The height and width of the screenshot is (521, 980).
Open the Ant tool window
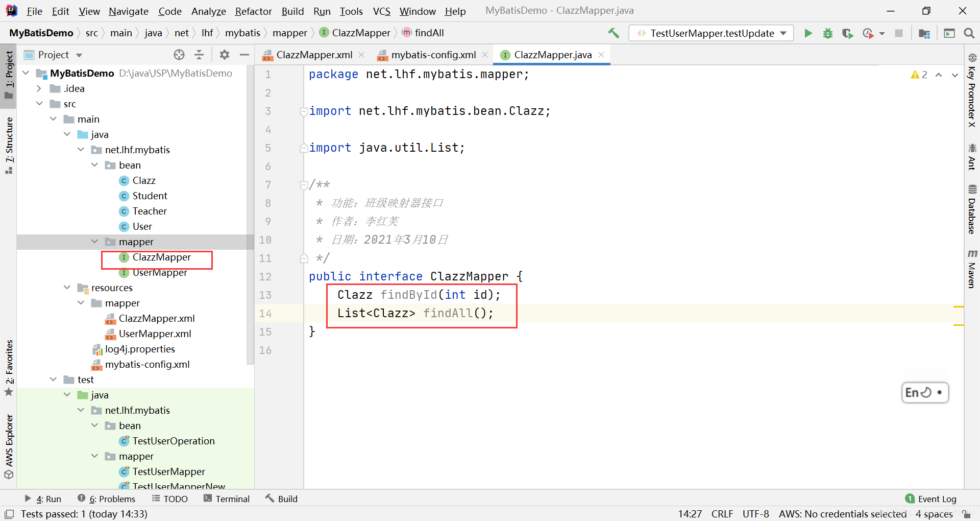972,156
